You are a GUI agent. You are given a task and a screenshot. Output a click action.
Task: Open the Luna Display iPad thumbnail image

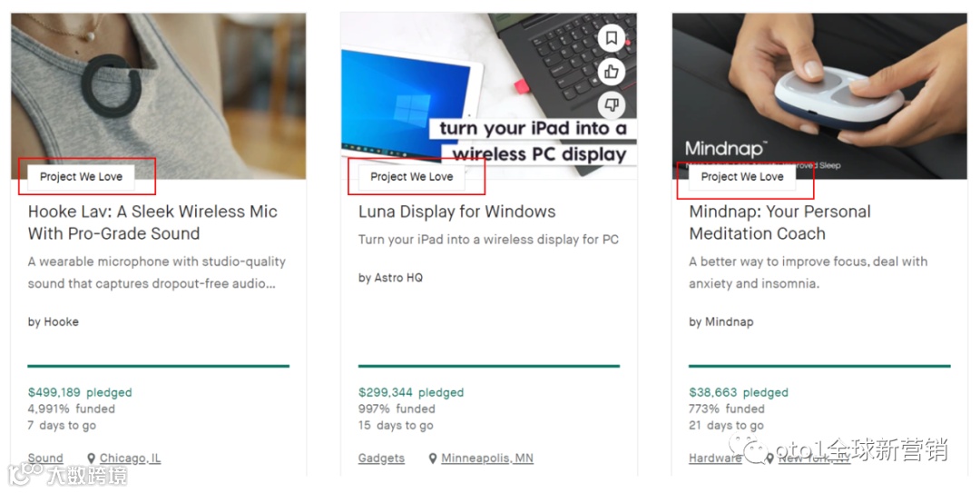tap(489, 95)
